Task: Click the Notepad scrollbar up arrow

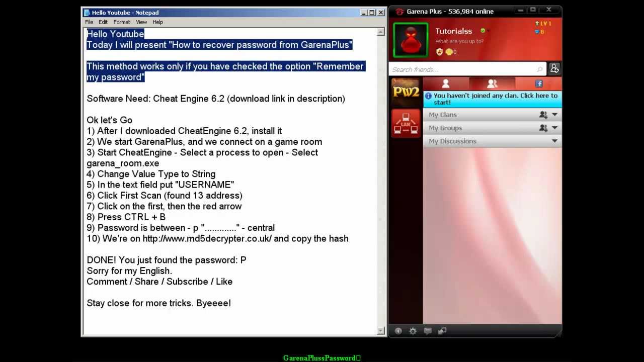Action: click(381, 32)
